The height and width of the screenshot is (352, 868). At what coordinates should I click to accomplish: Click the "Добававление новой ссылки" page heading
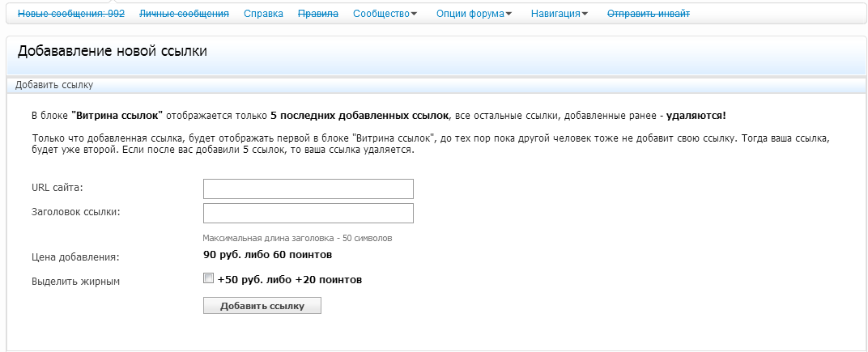click(x=112, y=52)
